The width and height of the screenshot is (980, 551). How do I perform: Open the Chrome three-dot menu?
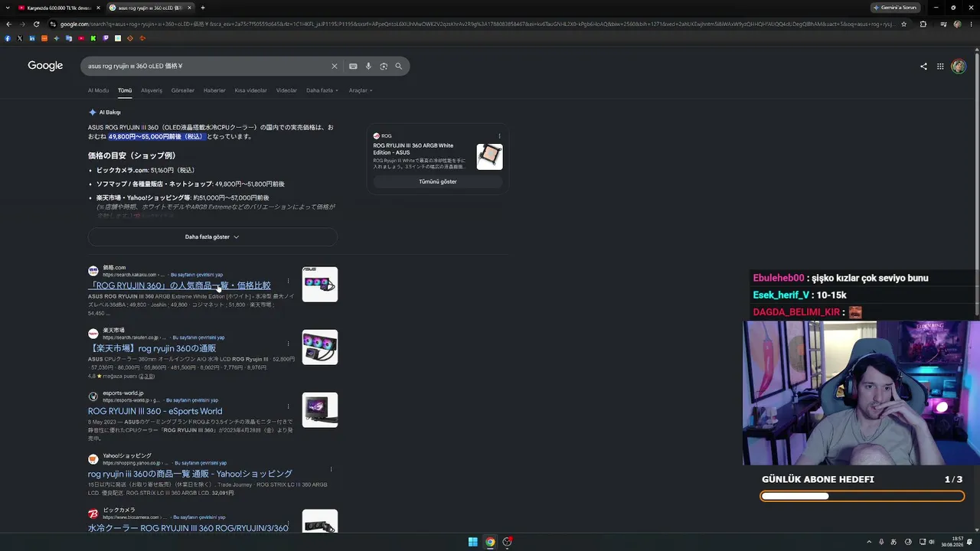(x=970, y=24)
